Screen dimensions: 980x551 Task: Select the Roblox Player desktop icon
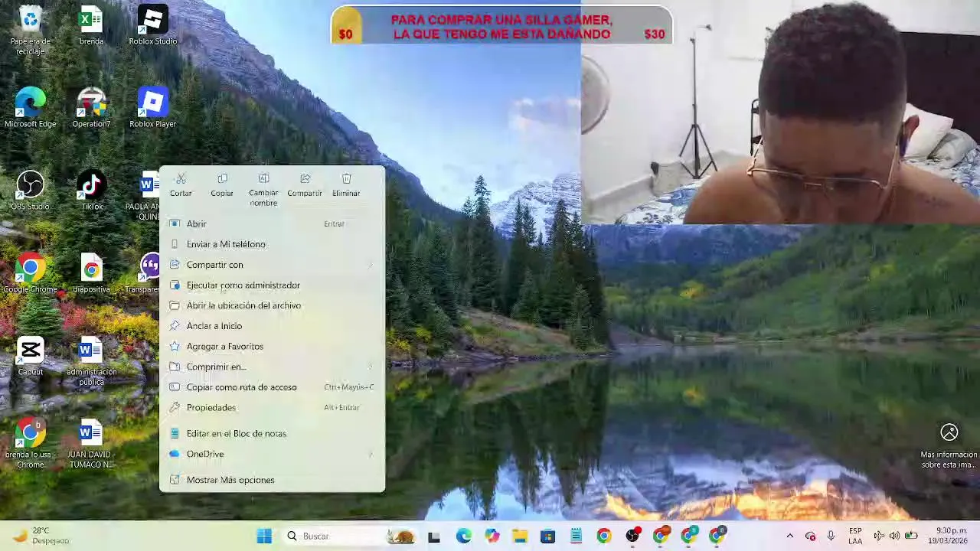click(x=152, y=107)
